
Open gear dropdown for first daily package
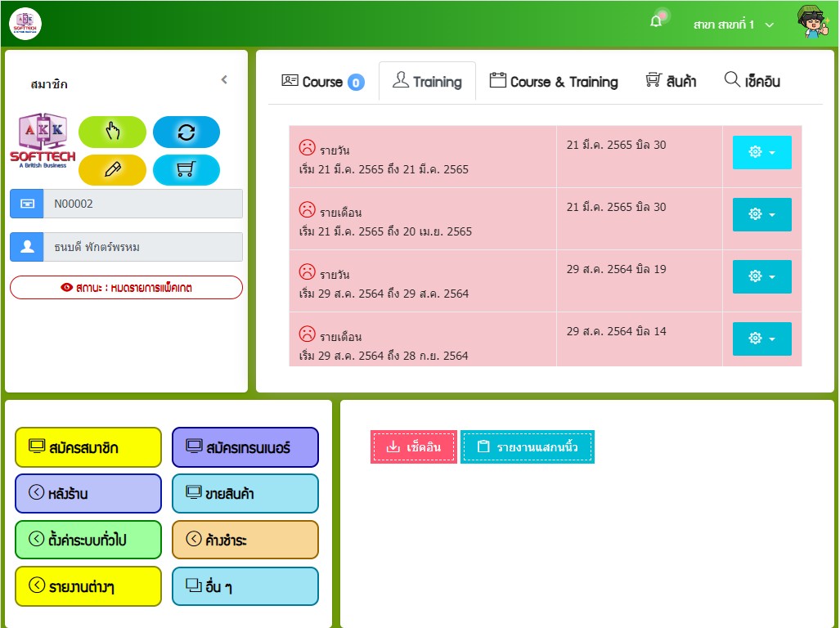(761, 152)
